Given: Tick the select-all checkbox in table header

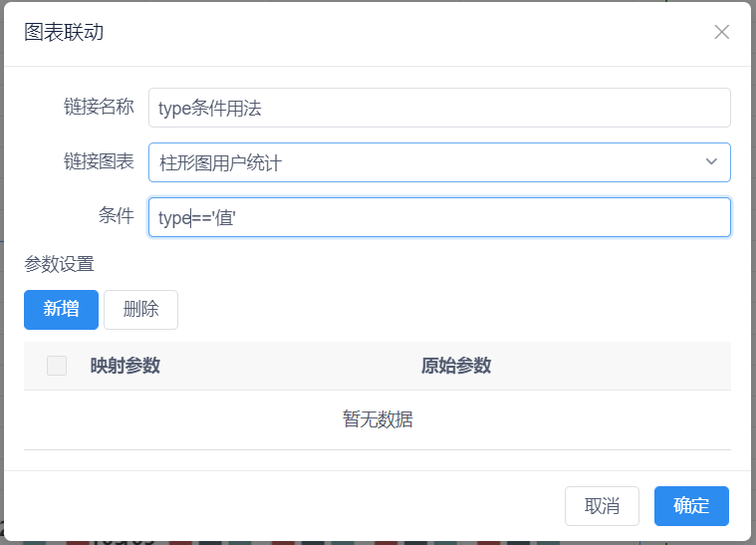Looking at the screenshot, I should (x=57, y=366).
